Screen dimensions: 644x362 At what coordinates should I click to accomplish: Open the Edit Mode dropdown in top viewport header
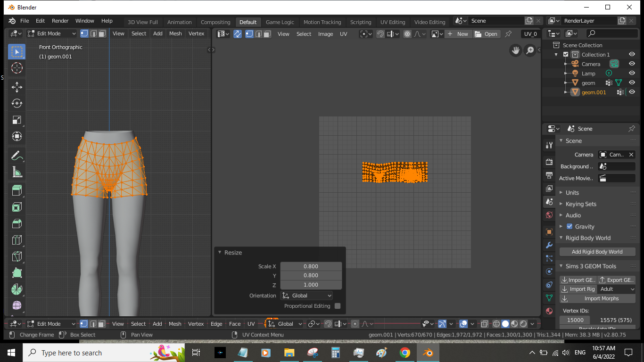click(51, 33)
